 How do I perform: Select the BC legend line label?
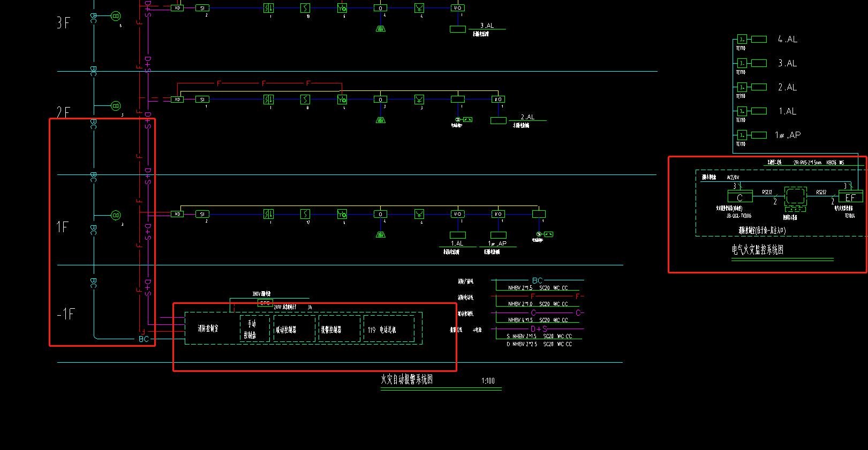point(537,280)
